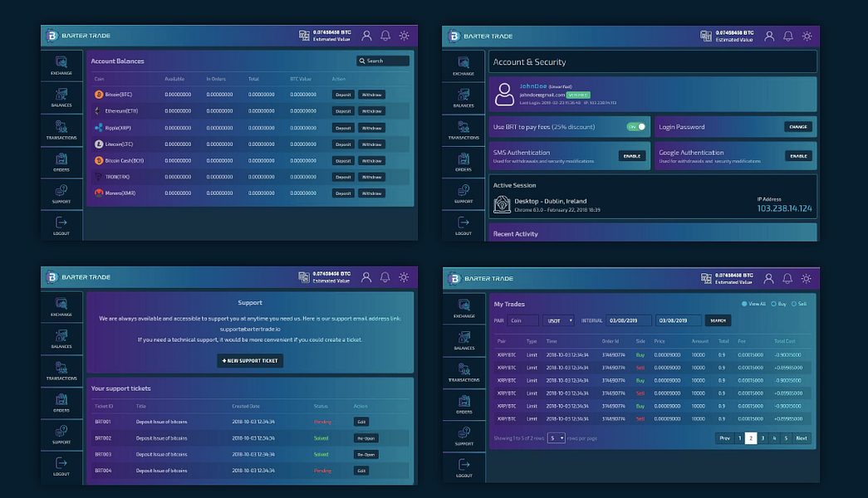Click New Support Ticket button
The width and height of the screenshot is (868, 498).
(250, 361)
